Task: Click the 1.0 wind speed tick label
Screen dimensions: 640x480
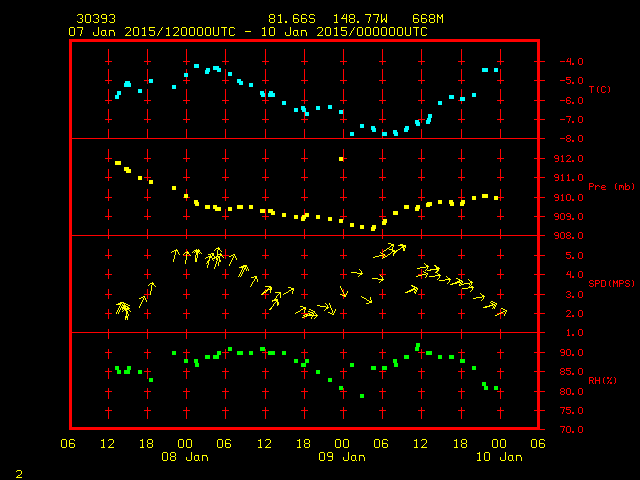Action: [574, 333]
